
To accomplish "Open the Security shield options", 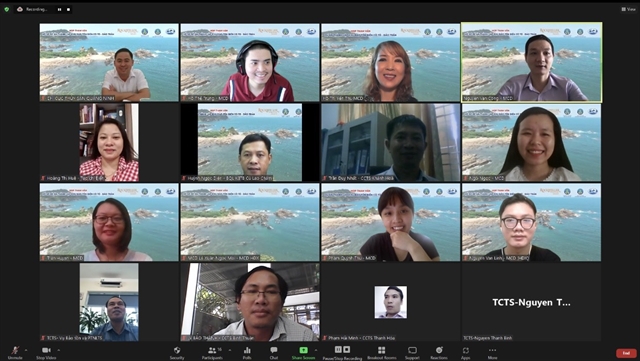I will (177, 353).
